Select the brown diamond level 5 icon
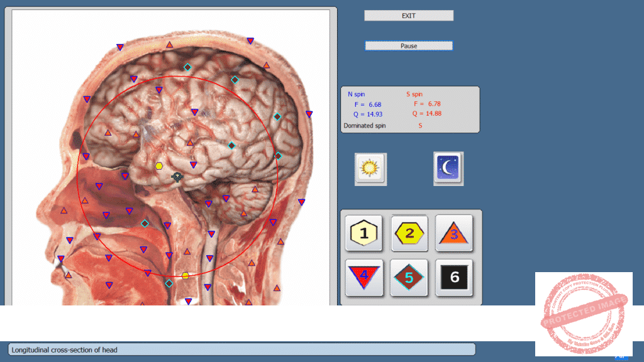 point(409,277)
